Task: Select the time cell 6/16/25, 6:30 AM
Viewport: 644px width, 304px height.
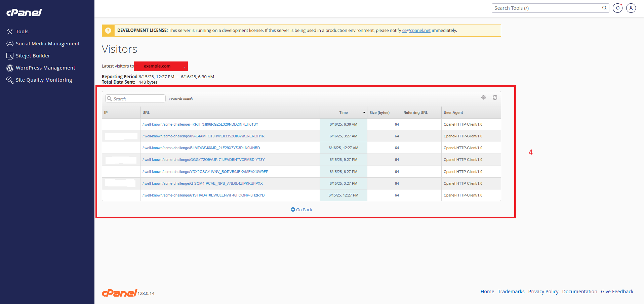Action: [344, 124]
